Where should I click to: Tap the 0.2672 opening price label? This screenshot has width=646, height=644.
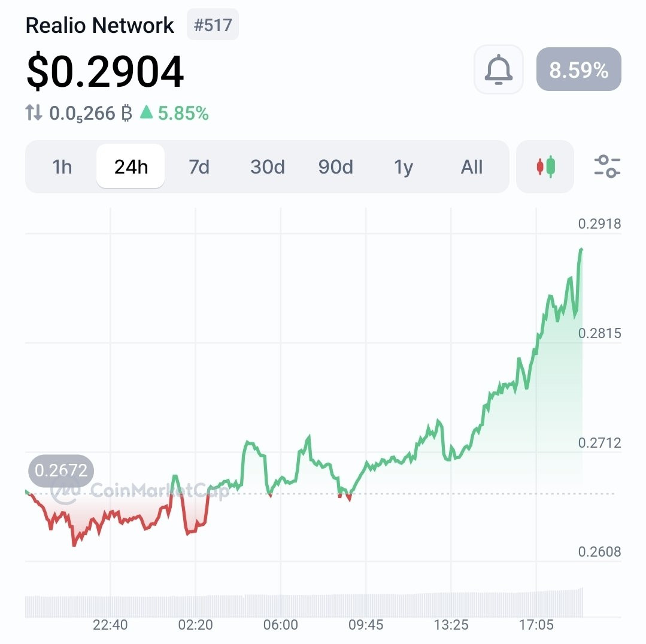pyautogui.click(x=61, y=470)
